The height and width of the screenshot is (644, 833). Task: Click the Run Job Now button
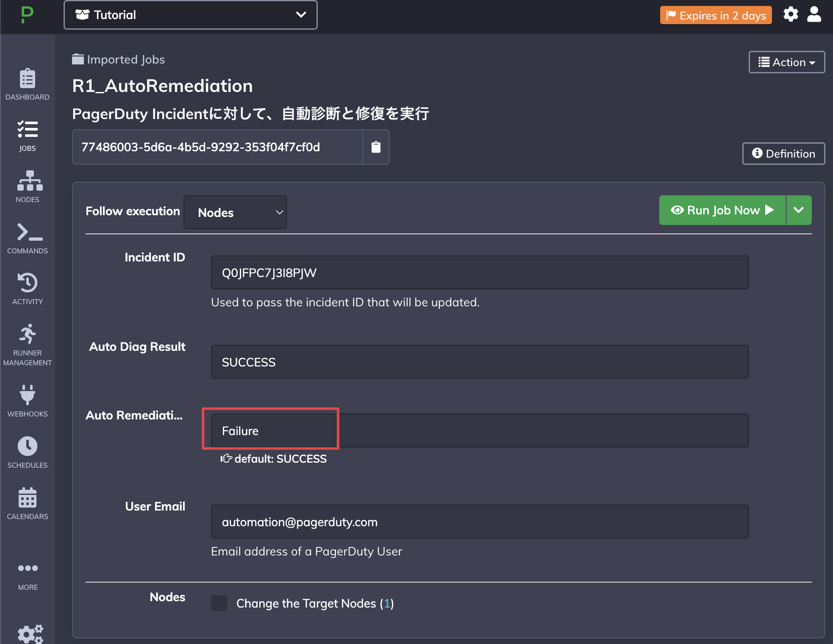point(722,210)
